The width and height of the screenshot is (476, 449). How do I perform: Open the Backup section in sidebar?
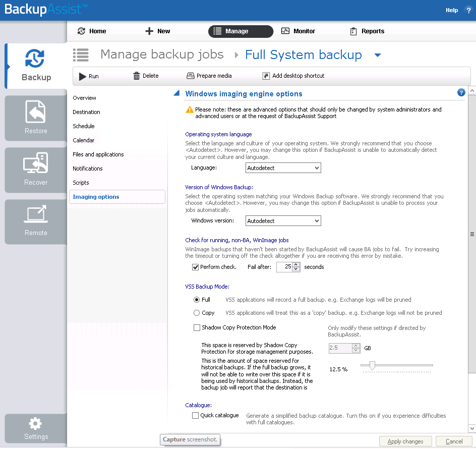[x=36, y=66]
